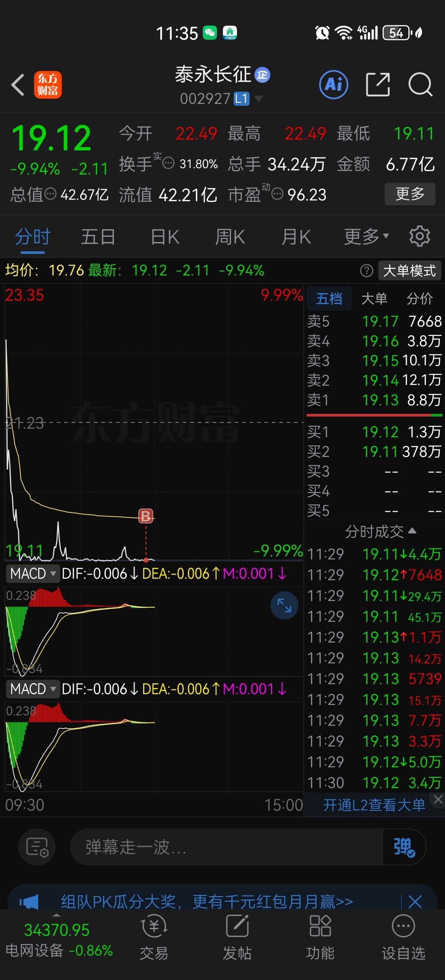This screenshot has width=445, height=980.
Task: Tap the B buy marker on chart
Action: click(x=146, y=516)
